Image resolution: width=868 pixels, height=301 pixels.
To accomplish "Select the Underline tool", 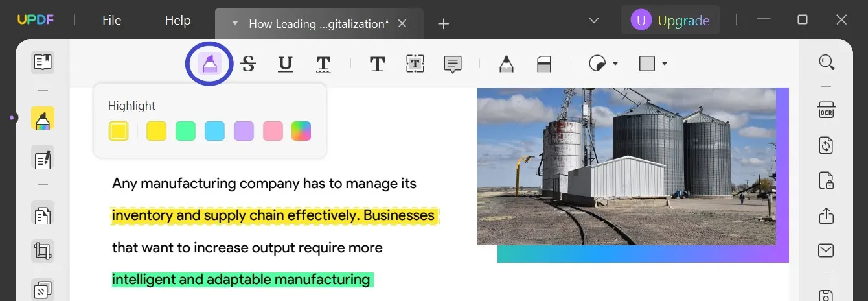I will 286,64.
